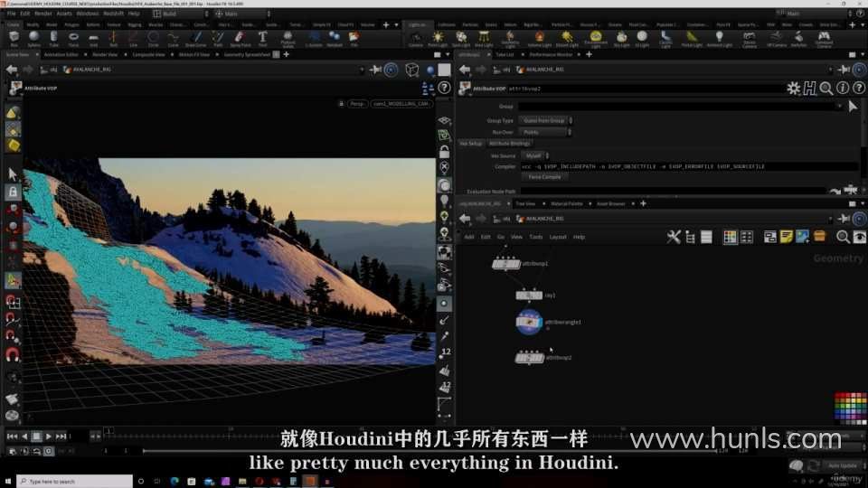This screenshot has width=868, height=488.
Task: Toggle pin on the network editor pane
Action: [844, 219]
